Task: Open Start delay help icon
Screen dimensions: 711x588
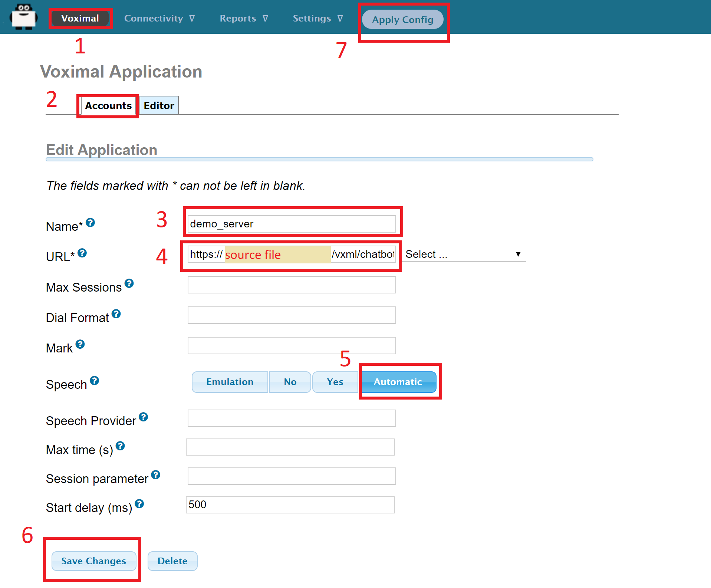Action: click(x=139, y=504)
